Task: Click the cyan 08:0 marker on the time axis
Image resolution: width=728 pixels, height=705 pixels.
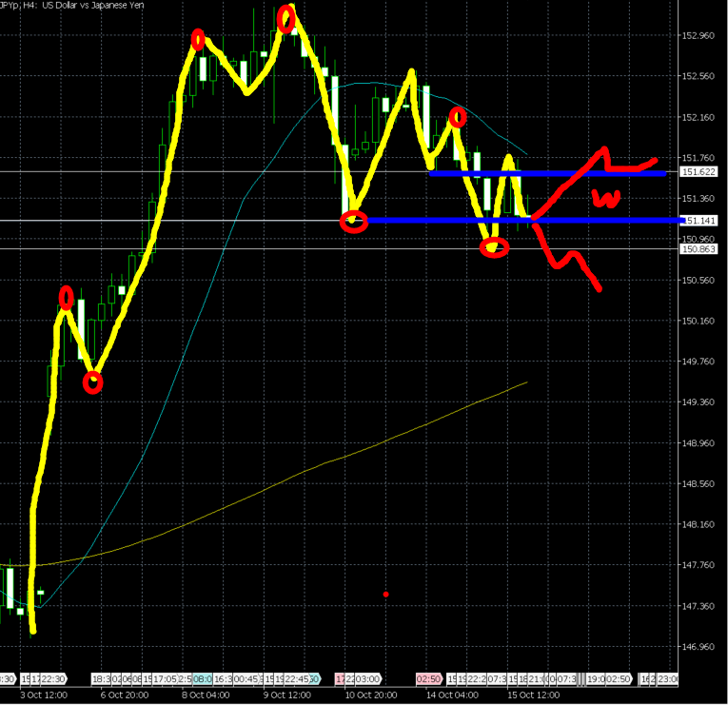Action: tap(202, 680)
